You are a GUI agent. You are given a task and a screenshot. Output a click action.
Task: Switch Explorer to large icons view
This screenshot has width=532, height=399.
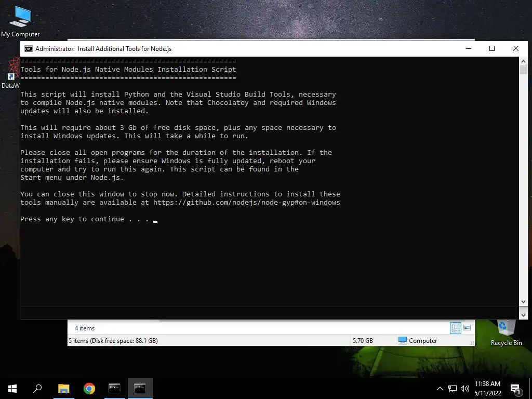pos(467,328)
